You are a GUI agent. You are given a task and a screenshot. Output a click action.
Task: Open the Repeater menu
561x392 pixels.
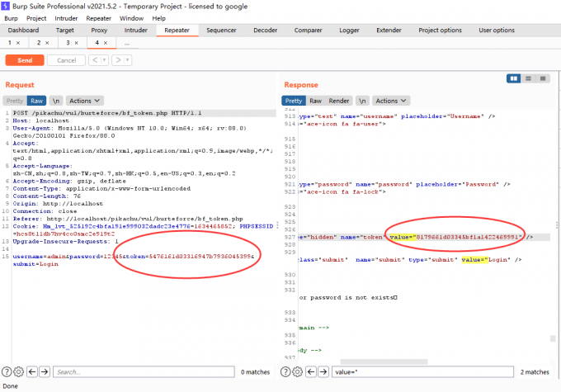98,18
